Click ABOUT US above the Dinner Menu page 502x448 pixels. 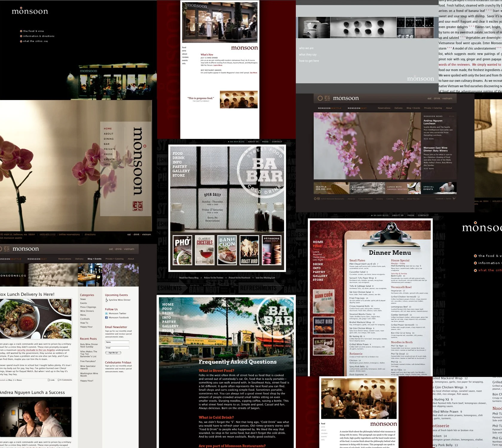pos(398,215)
